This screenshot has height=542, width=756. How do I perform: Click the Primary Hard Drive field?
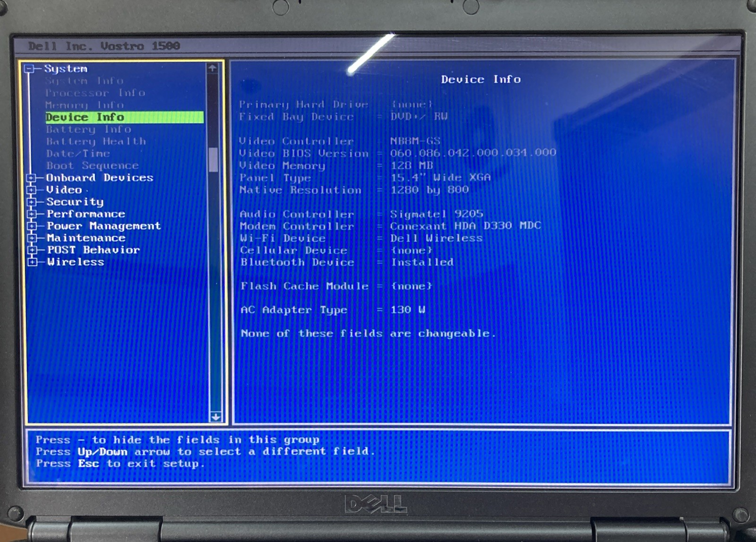point(336,104)
